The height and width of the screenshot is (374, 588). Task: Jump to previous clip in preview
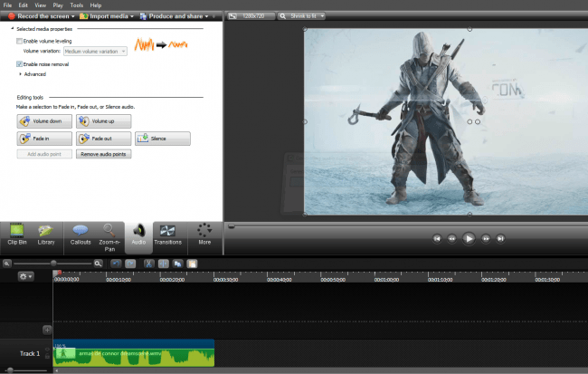(x=437, y=238)
